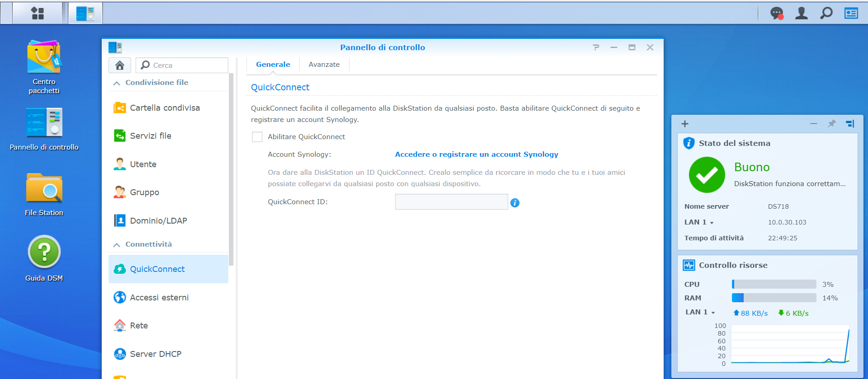Collapse Condivisione file section
The image size is (868, 379).
pos(117,83)
